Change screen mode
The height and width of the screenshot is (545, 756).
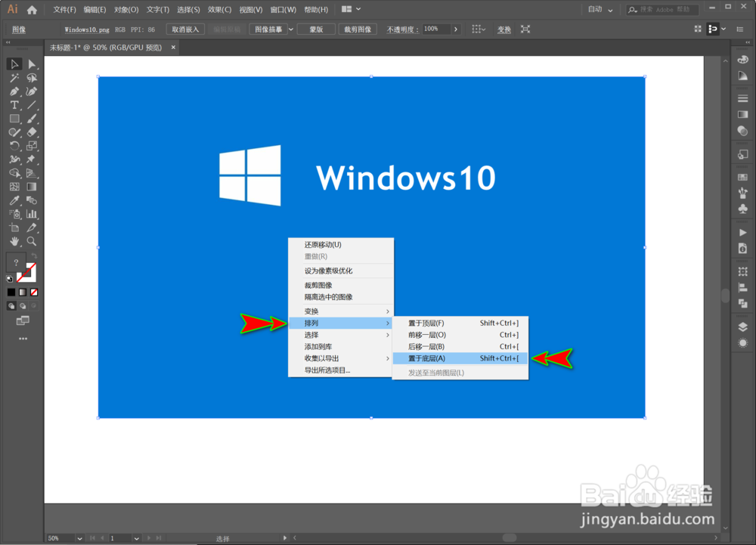[x=23, y=320]
